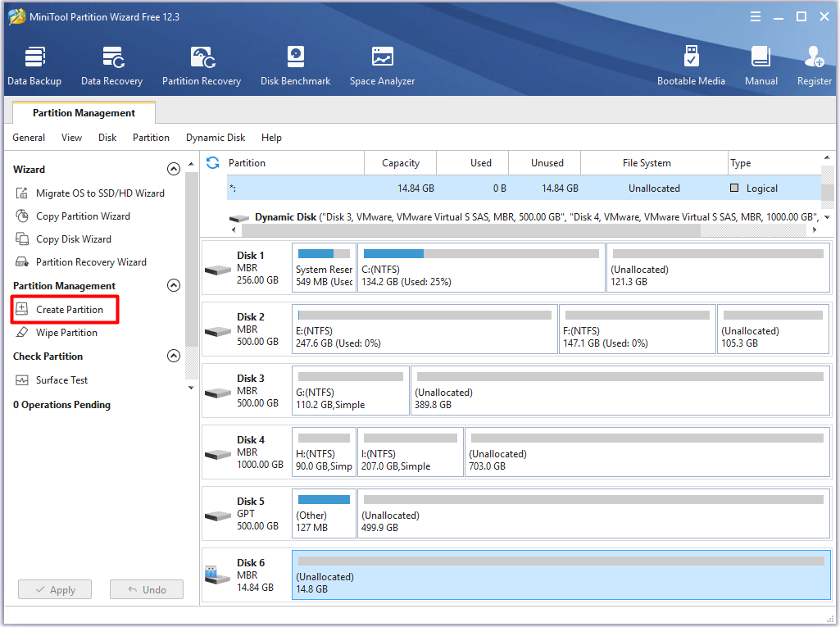Image resolution: width=840 pixels, height=627 pixels.
Task: Click the sidebar scroll up arrow
Action: [x=191, y=163]
